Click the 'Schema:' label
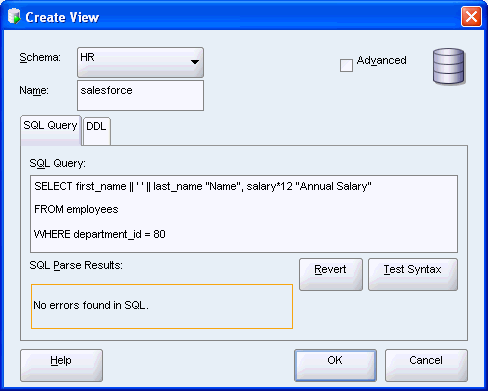Image resolution: width=488 pixels, height=391 pixels. point(40,57)
